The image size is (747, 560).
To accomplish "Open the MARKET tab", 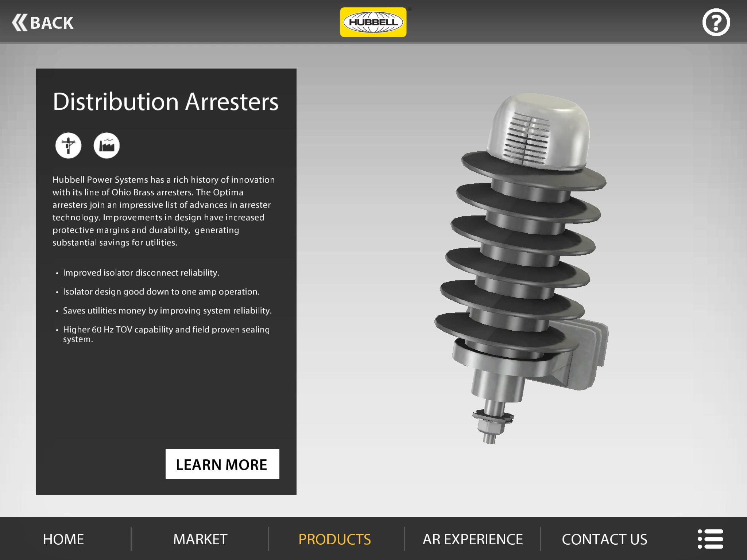I will pos(200,539).
